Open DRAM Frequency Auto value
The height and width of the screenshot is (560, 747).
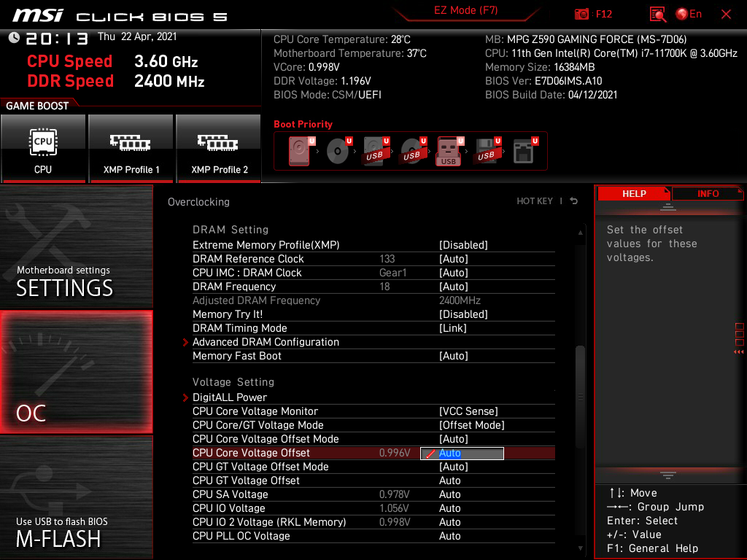(454, 286)
